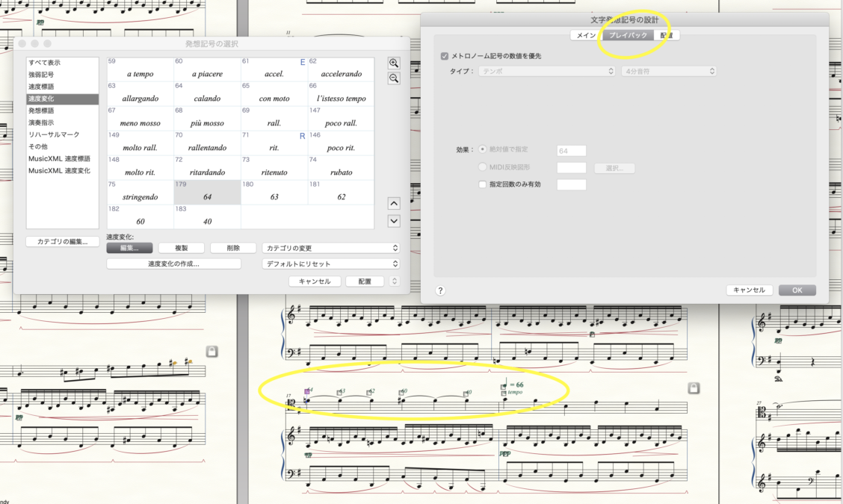Select the MusicXML 速度標語 category
Screen dimensions: 843x504
[x=62, y=158]
